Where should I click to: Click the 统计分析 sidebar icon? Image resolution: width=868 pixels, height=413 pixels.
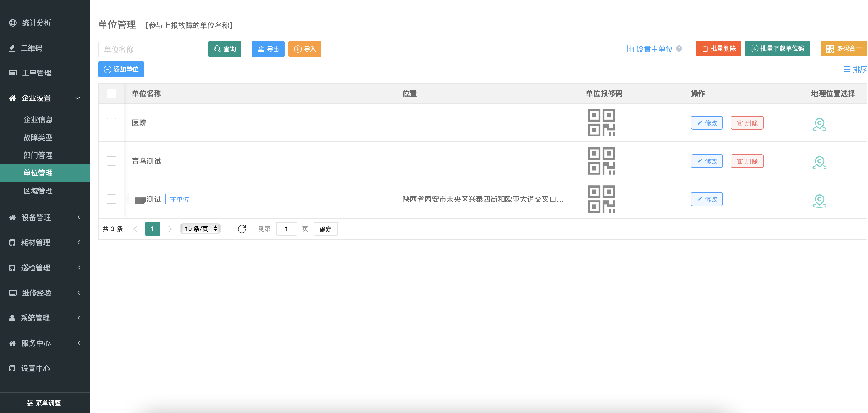(x=13, y=23)
